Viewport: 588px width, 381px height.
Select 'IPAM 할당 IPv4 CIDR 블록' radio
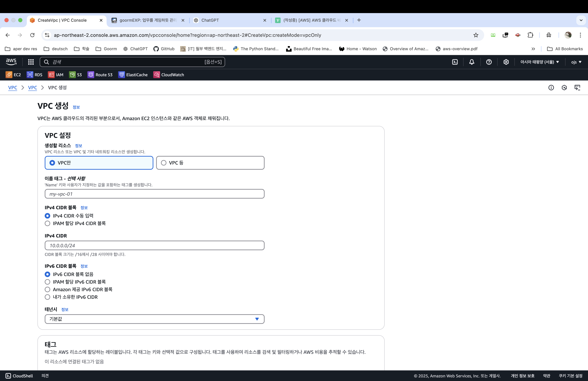pyautogui.click(x=47, y=223)
